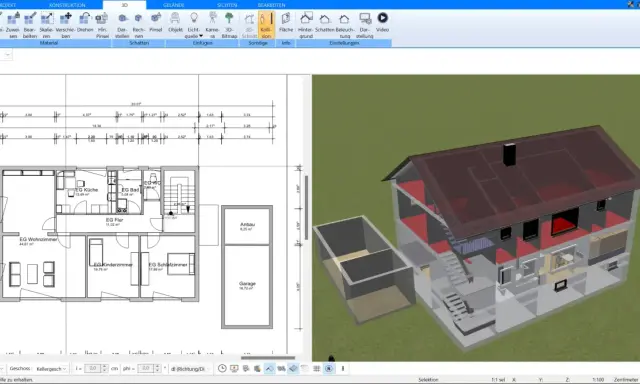Image resolution: width=640 pixels, height=384 pixels.
Task: Click the clock icon in bottom toolbar
Action: click(222, 368)
